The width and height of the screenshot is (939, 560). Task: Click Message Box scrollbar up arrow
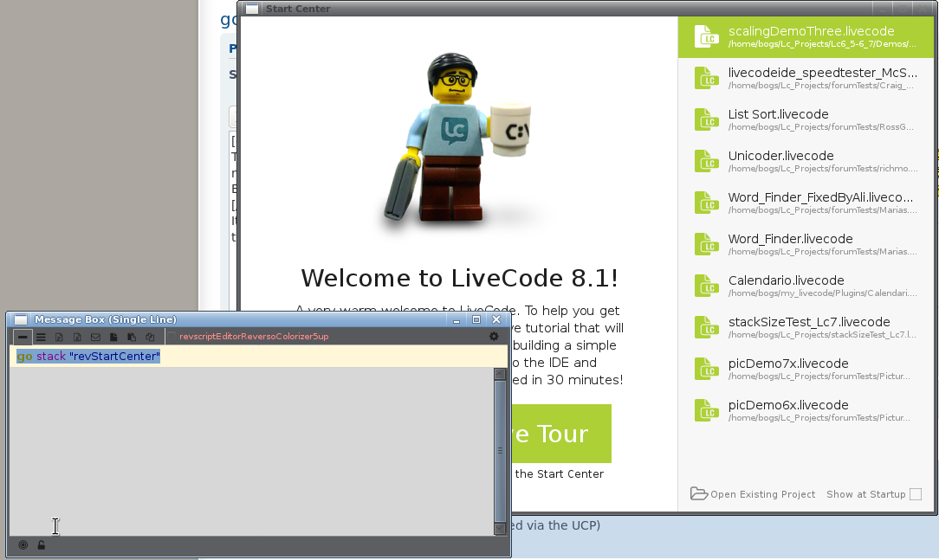(500, 374)
